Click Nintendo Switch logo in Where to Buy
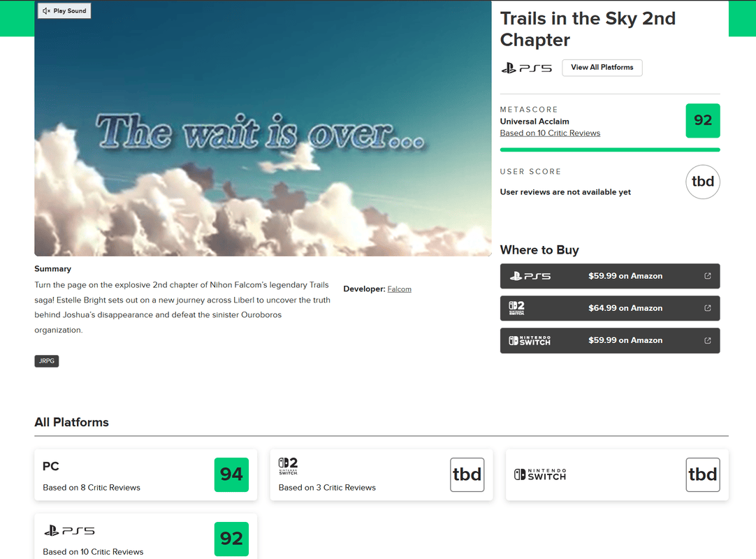This screenshot has height=559, width=756. click(530, 340)
